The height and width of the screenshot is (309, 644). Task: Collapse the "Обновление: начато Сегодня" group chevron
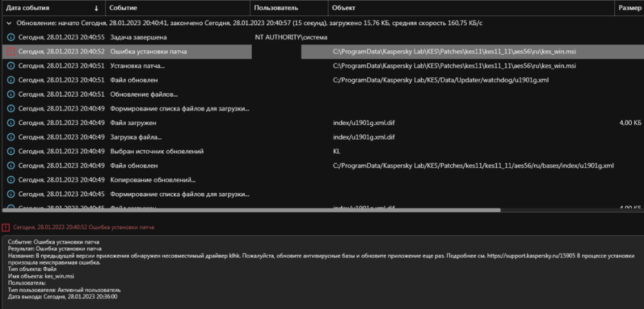pyautogui.click(x=10, y=23)
